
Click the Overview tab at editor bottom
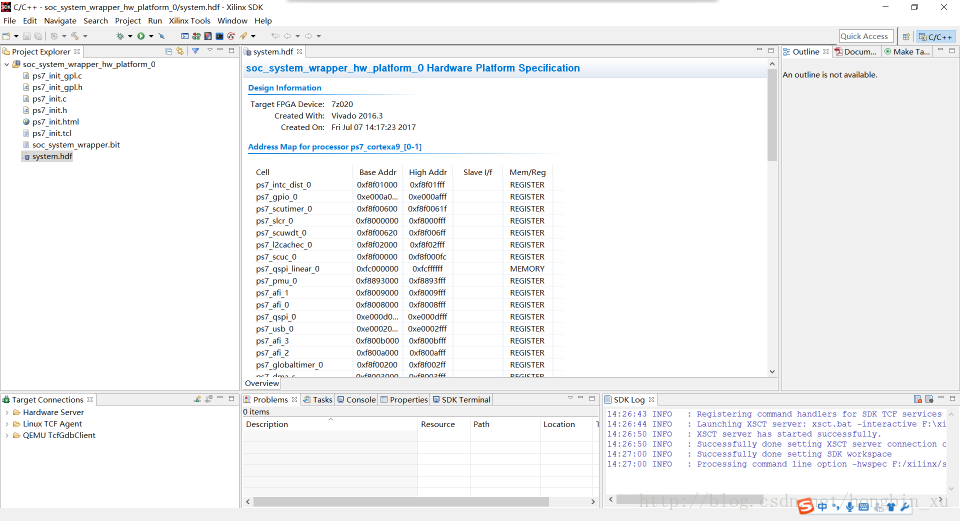click(261, 383)
